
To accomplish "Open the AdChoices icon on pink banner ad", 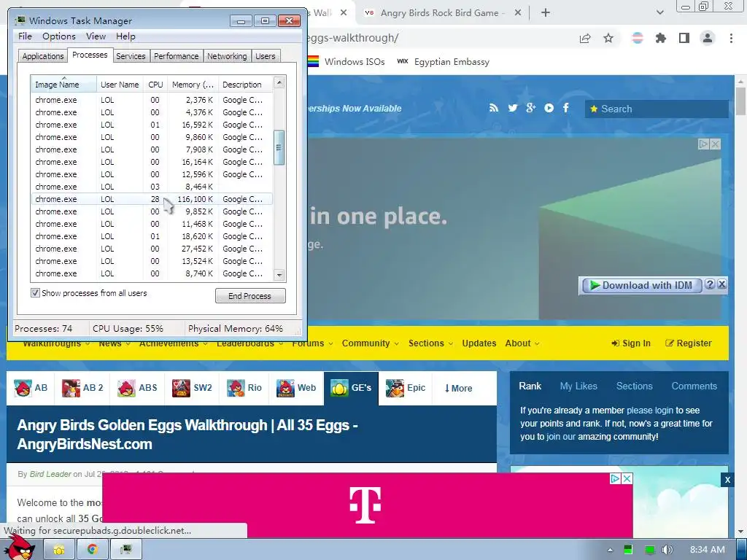I will coord(615,478).
